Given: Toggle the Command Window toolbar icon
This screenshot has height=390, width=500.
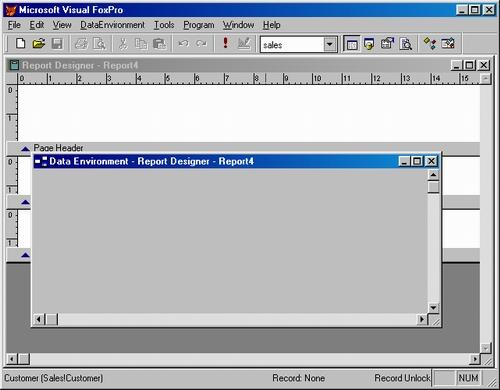Looking at the screenshot, I should 351,44.
